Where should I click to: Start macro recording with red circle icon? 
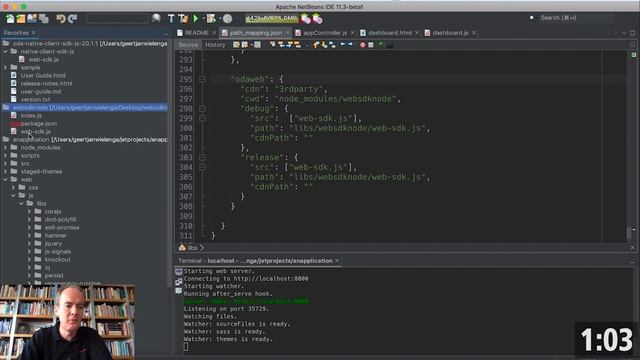point(362,44)
